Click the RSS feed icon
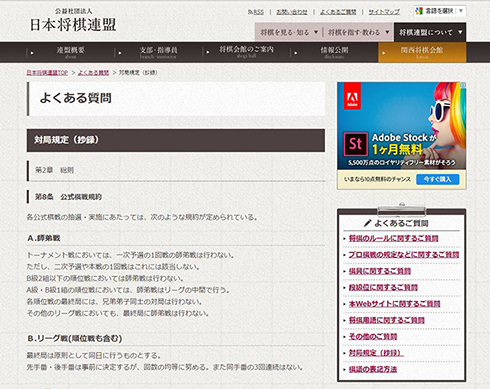The width and height of the screenshot is (490, 389). point(250,12)
